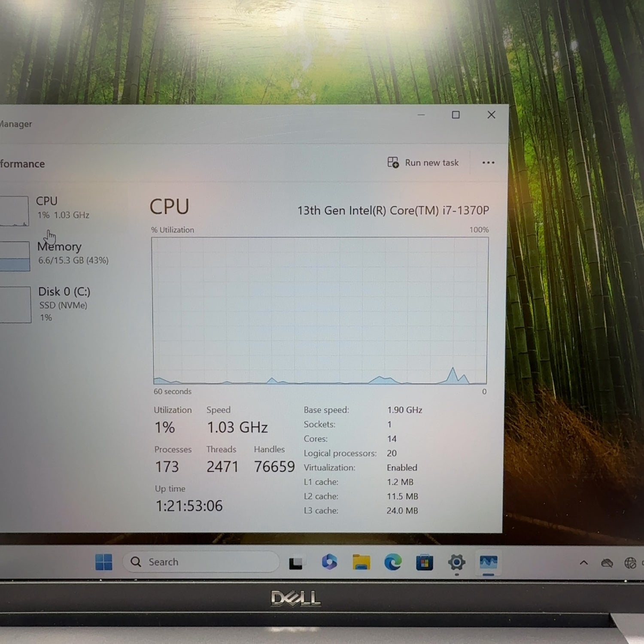
Task: Open File Explorer from the taskbar
Action: tap(361, 562)
